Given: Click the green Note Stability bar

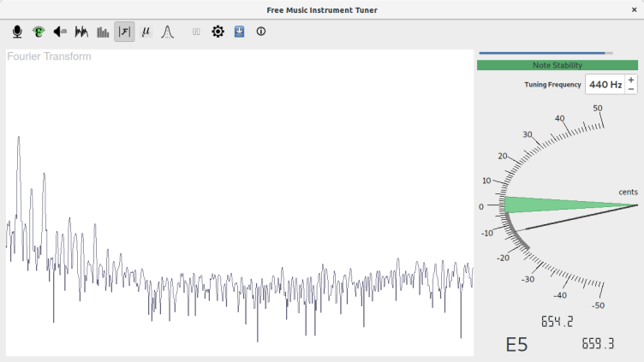Looking at the screenshot, I should pyautogui.click(x=557, y=65).
